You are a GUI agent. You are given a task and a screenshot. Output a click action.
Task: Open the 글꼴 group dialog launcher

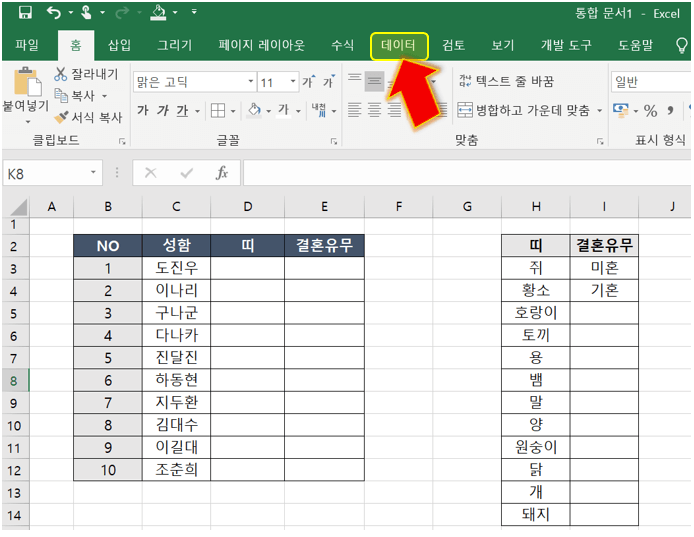pyautogui.click(x=334, y=141)
